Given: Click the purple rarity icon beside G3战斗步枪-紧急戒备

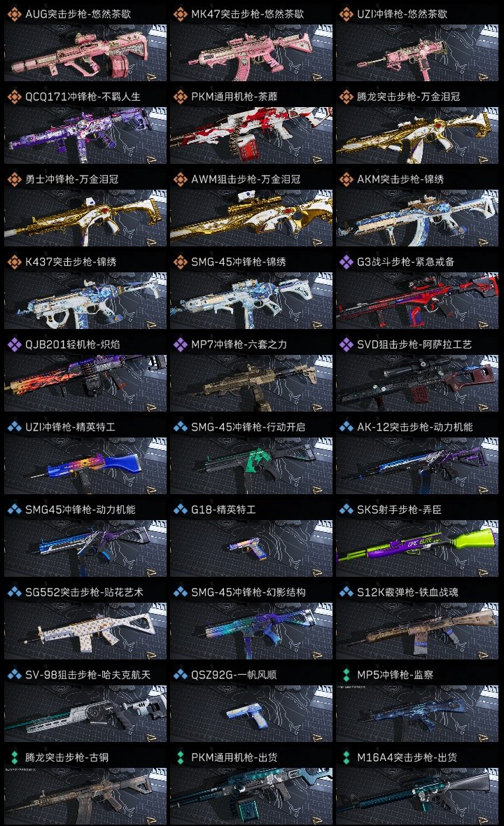Looking at the screenshot, I should 346,262.
